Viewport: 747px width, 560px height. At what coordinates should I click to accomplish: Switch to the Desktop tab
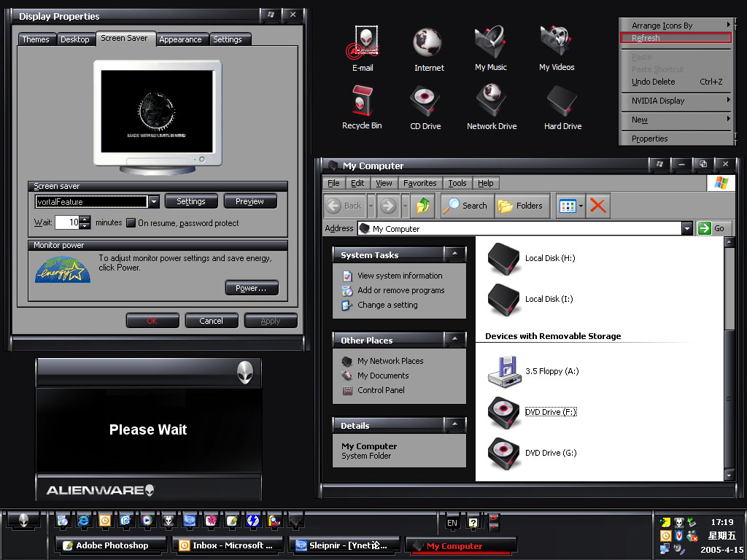tap(75, 39)
